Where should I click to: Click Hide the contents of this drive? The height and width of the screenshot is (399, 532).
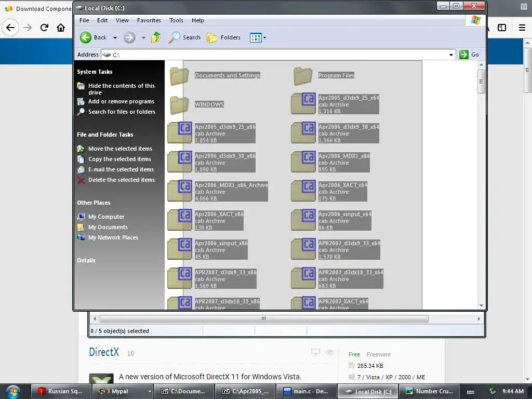tap(122, 89)
